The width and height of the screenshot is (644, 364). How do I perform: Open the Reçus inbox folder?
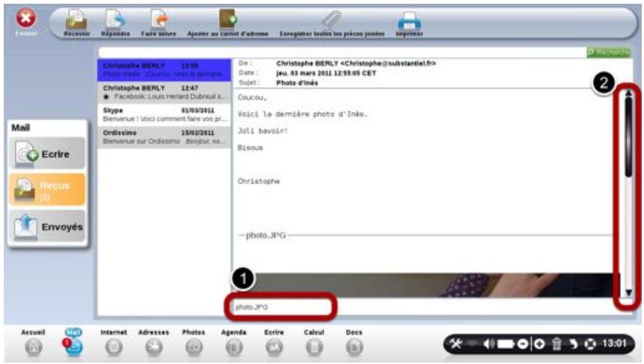47,190
